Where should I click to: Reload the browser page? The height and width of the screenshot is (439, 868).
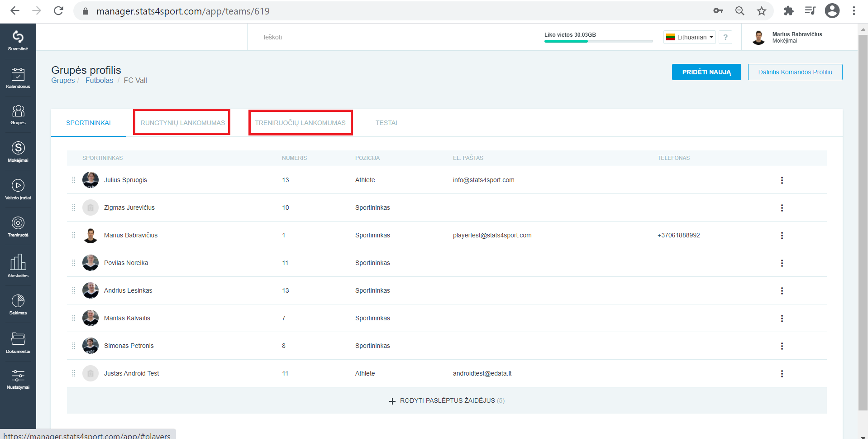58,11
